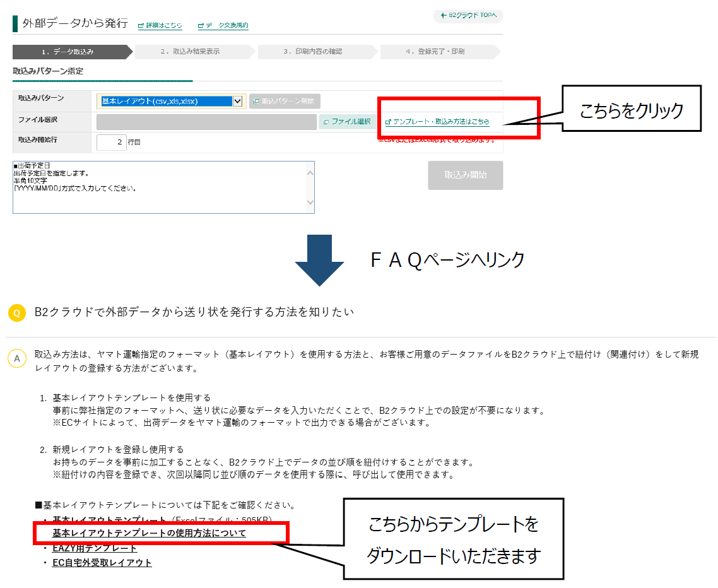
Task: Open the EC自宅外受取レイアウト link
Action: [102, 563]
